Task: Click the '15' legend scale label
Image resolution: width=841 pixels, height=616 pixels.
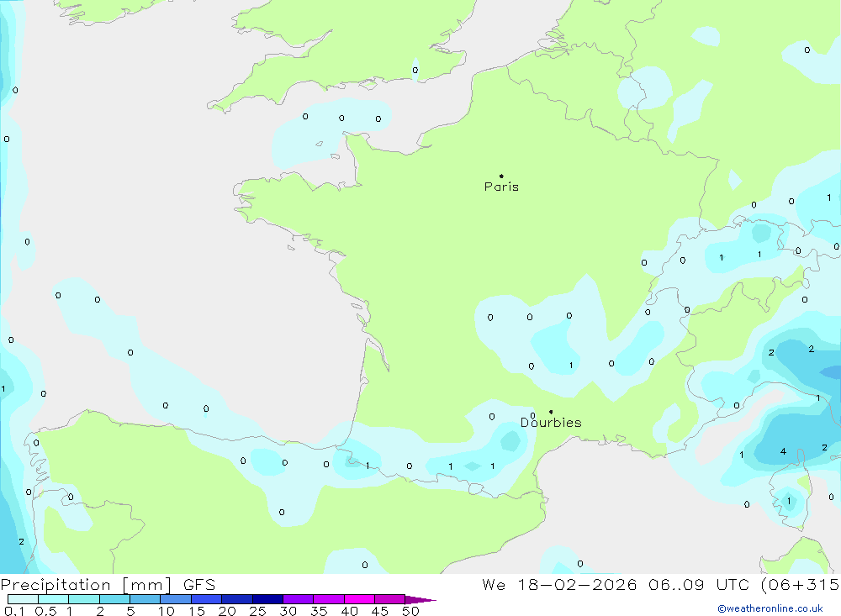Action: coord(197,611)
